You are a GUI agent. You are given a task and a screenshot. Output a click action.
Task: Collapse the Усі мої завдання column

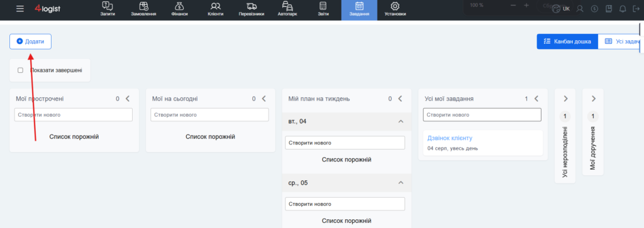[536, 99]
